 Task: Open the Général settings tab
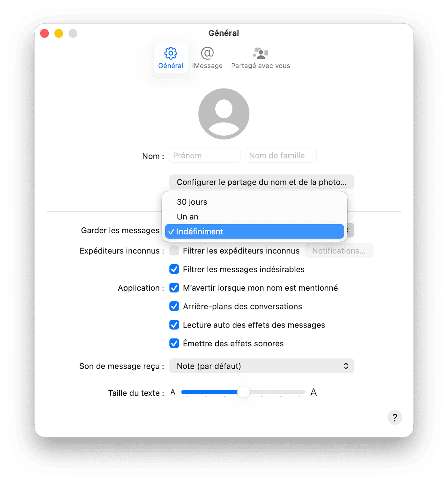(171, 58)
